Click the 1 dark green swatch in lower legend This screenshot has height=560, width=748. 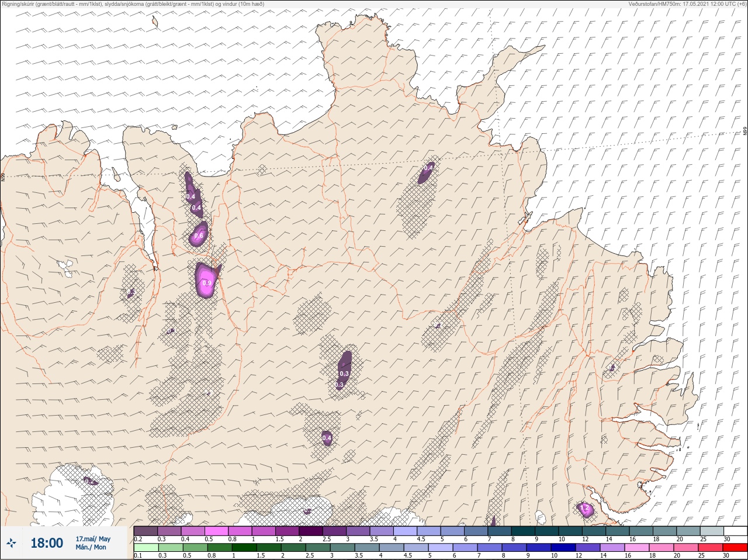(x=244, y=548)
